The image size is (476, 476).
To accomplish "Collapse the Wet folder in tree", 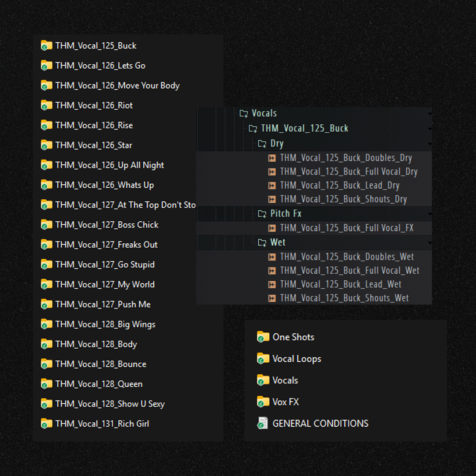I will point(262,242).
